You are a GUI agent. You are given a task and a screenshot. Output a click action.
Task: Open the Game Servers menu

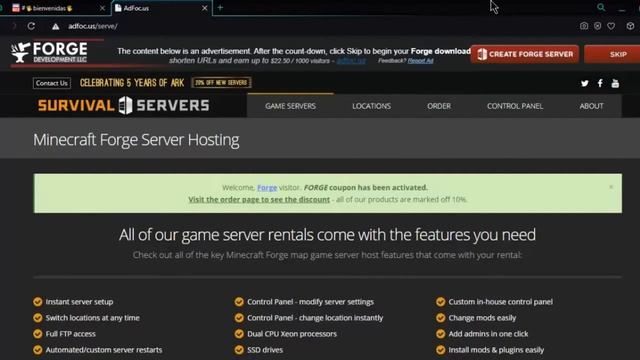(x=290, y=106)
